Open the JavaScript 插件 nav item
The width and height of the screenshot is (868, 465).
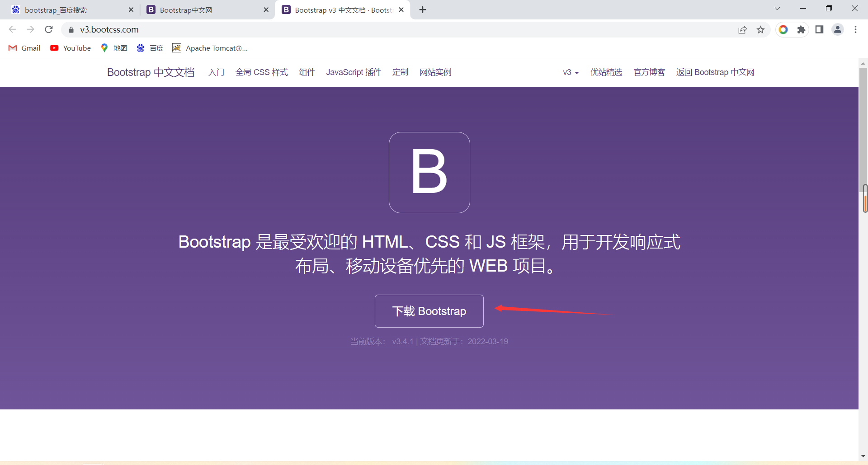(x=354, y=72)
